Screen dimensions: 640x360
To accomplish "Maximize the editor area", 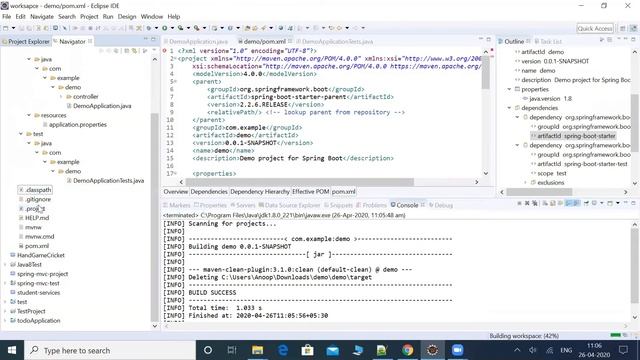I will [489, 39].
